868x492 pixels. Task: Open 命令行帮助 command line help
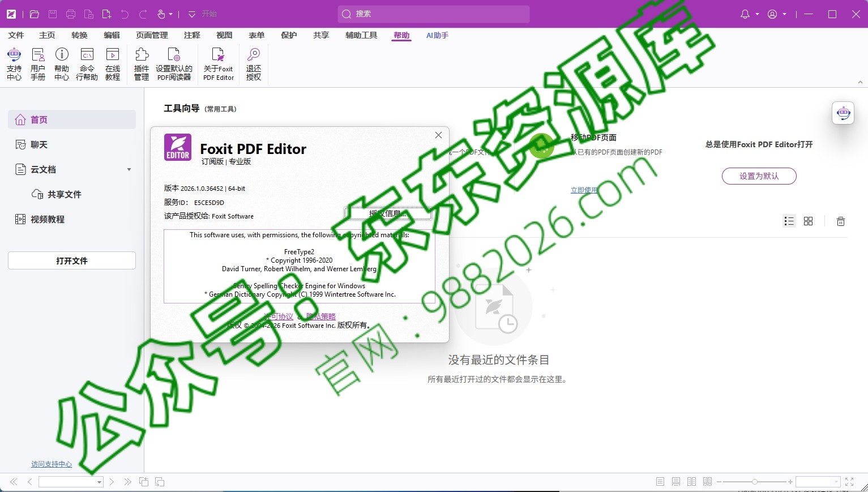86,62
